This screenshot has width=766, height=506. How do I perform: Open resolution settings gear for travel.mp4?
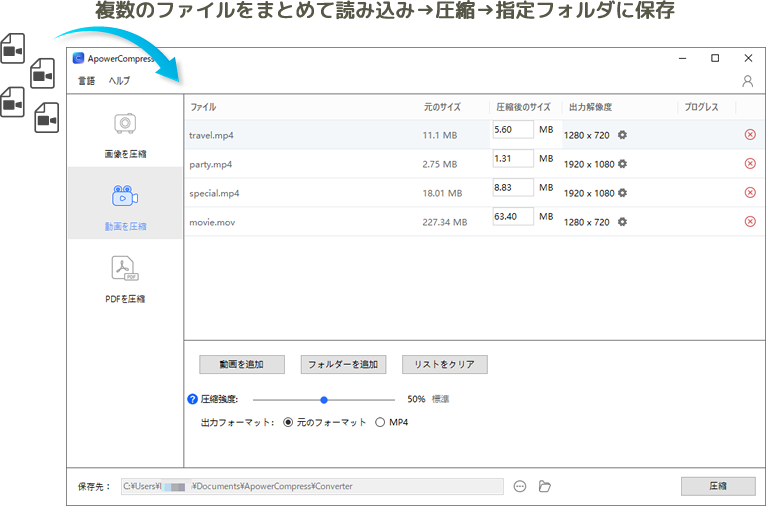coord(622,135)
